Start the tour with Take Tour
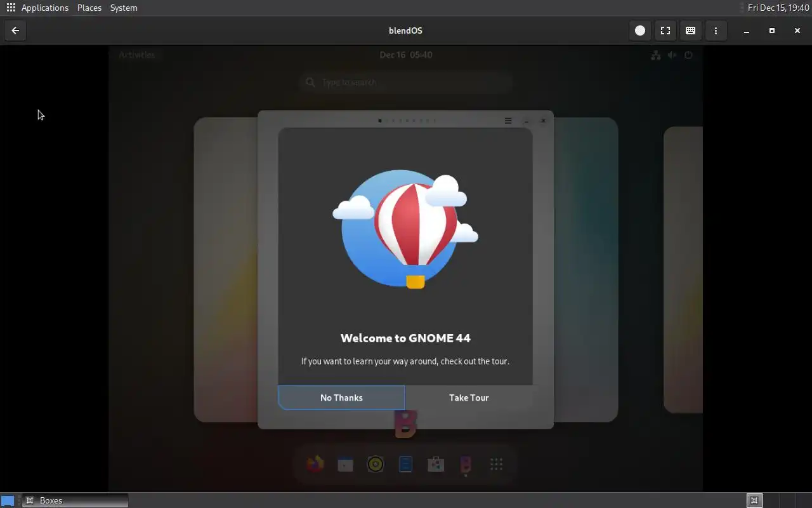This screenshot has width=812, height=508. (469, 398)
